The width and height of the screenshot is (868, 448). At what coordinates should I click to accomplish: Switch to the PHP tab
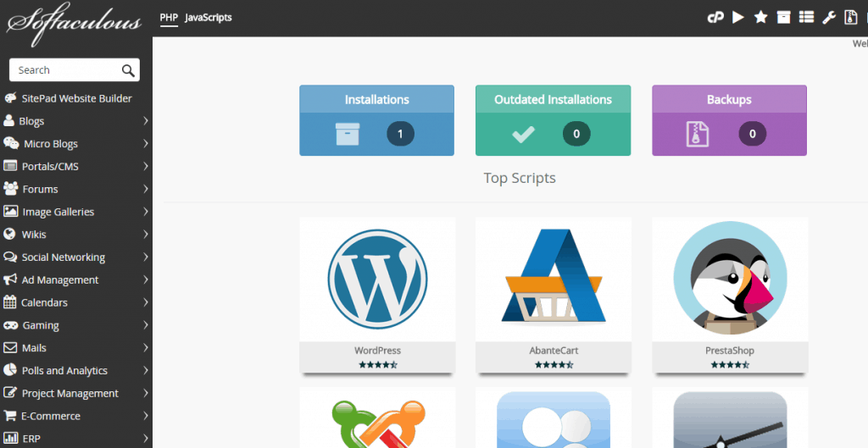pos(168,17)
